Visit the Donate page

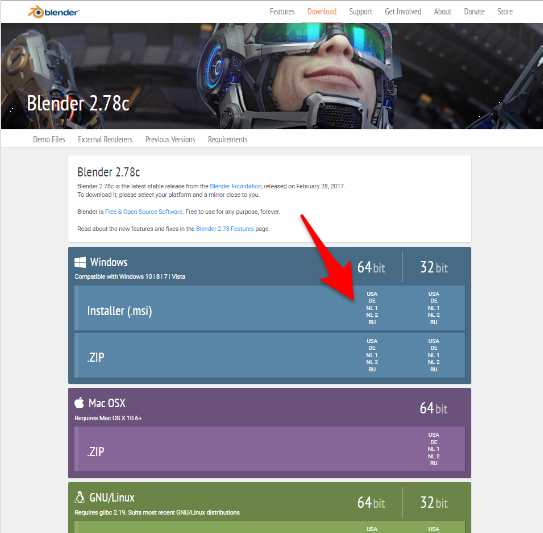[x=474, y=12]
